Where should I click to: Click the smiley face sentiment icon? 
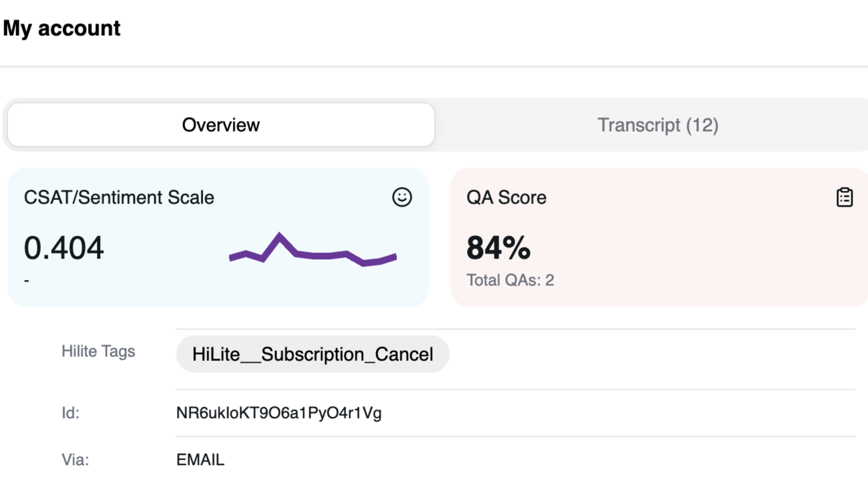[x=402, y=197]
